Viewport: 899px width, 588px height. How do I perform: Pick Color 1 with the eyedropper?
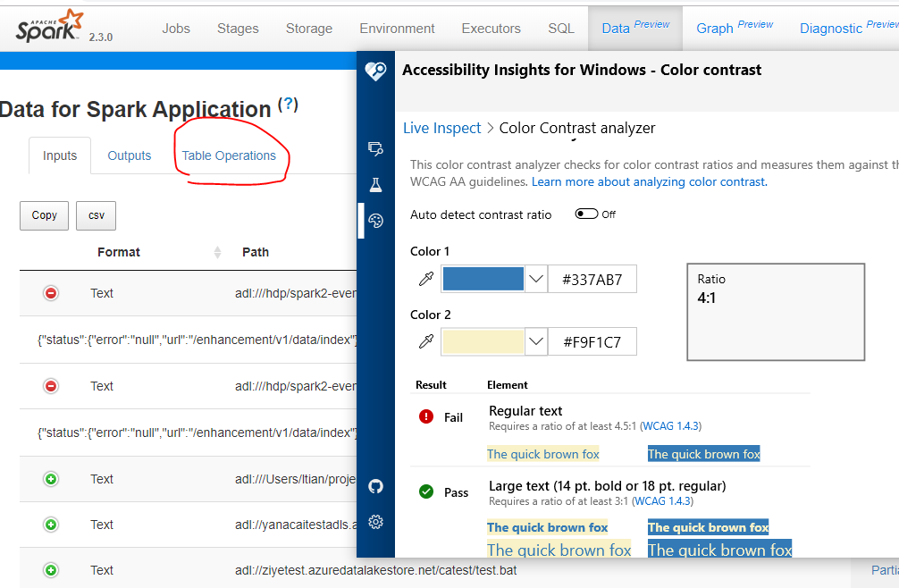[x=425, y=278]
